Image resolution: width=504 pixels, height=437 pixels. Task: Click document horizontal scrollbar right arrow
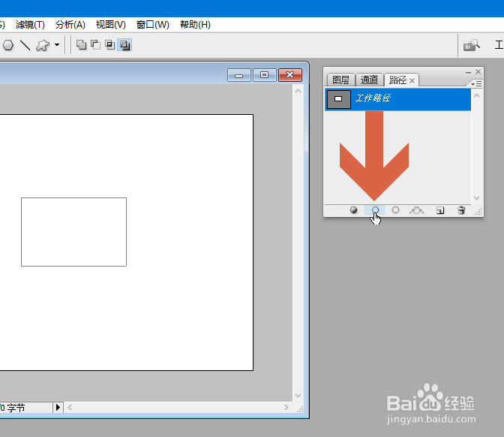(286, 408)
